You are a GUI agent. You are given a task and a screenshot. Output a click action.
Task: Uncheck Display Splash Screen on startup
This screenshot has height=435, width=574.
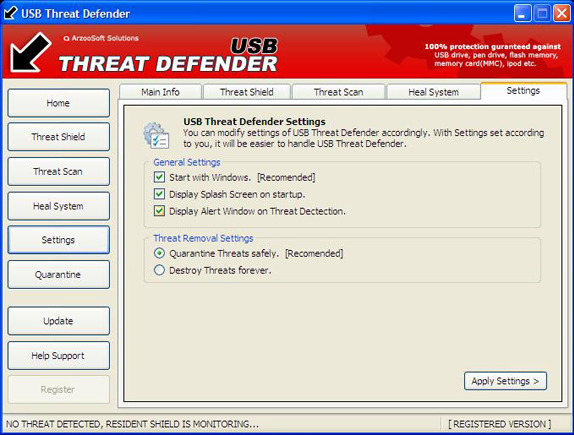[x=159, y=194]
